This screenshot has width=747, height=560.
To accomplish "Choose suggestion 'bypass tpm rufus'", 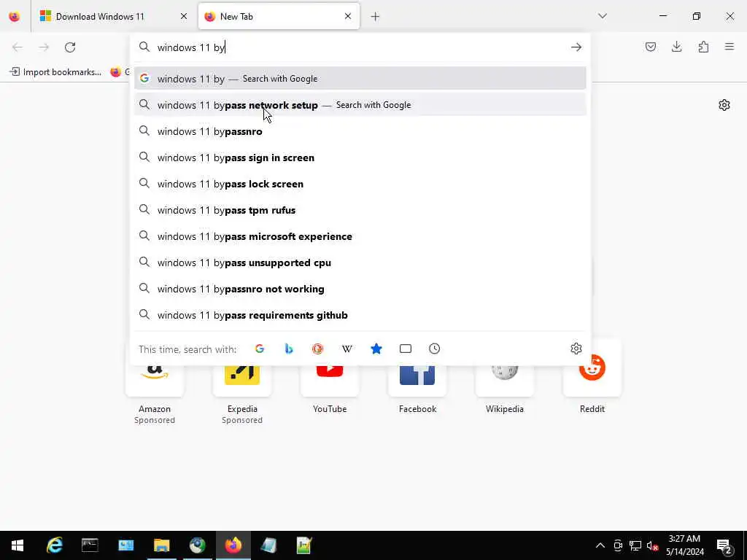I will click(360, 209).
